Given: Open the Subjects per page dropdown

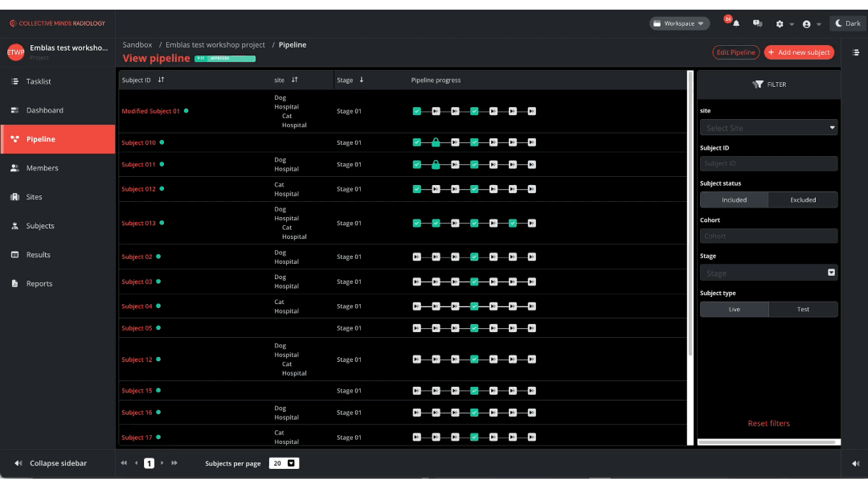Looking at the screenshot, I should point(284,463).
